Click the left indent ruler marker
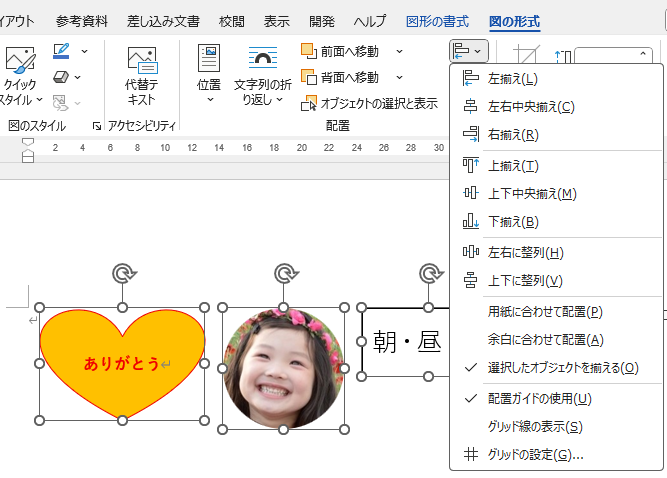Image resolution: width=667 pixels, height=478 pixels. [28, 158]
